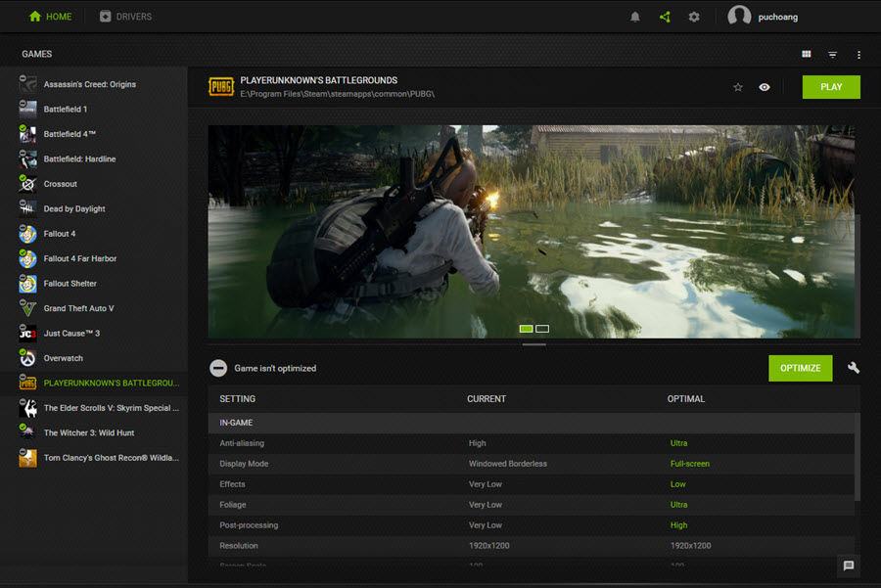Click the Dead by Daylight game icon

click(x=27, y=208)
